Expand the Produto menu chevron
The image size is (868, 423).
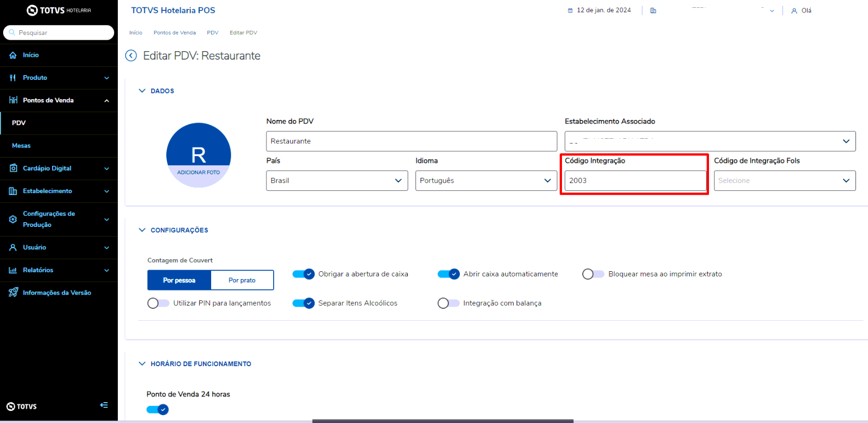coord(106,78)
